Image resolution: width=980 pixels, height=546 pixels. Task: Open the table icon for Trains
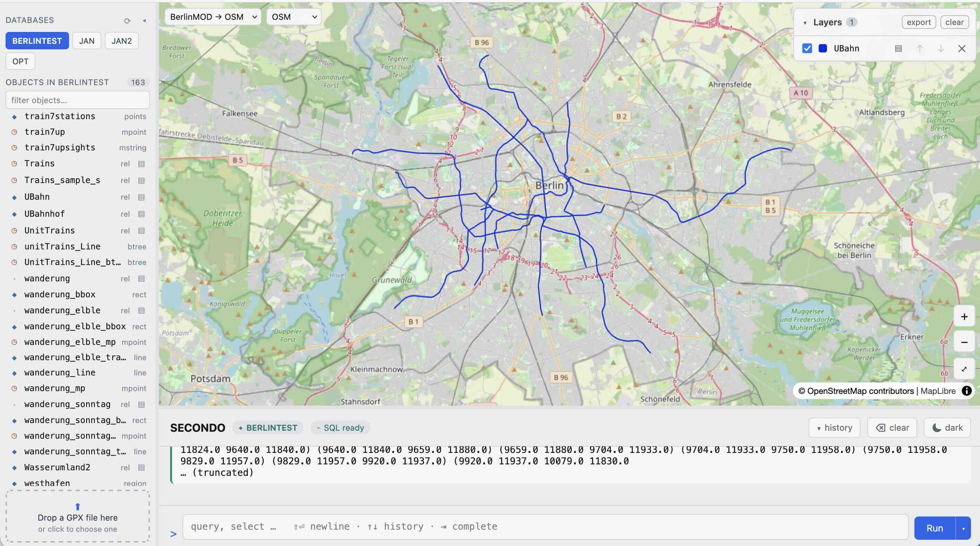tap(142, 164)
